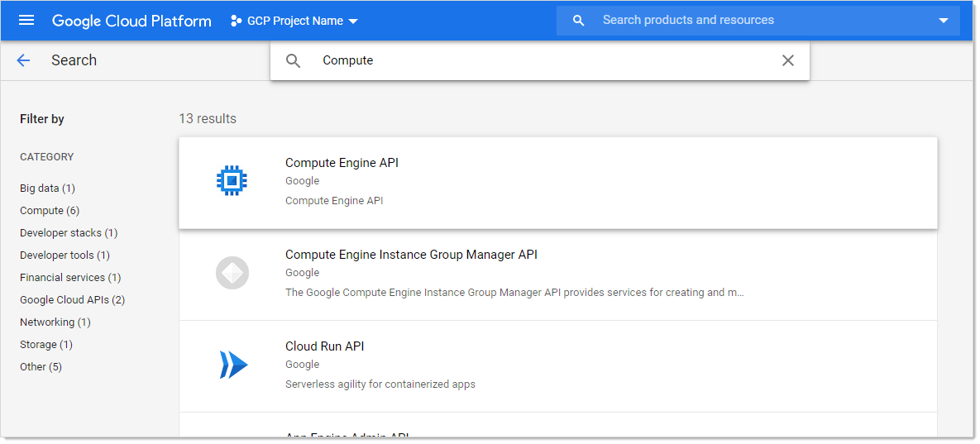Click the Cloud Run API icon
Viewport: 980px width, 444px height.
tap(233, 365)
